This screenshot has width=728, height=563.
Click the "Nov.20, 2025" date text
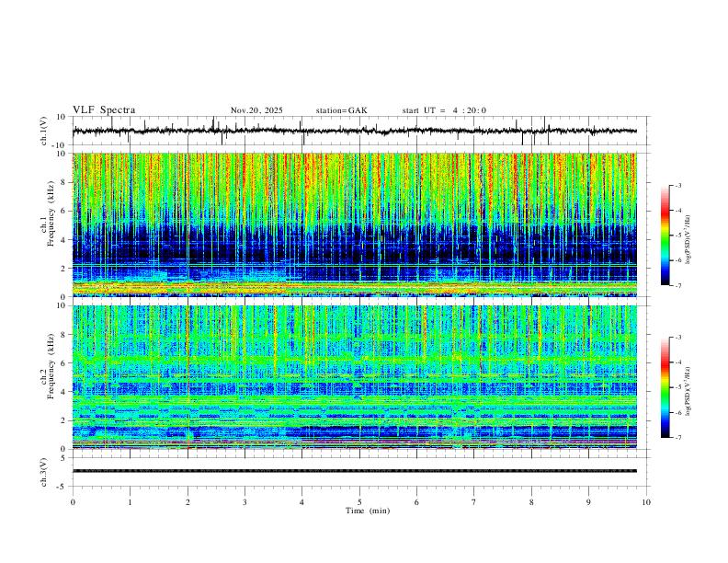click(x=256, y=110)
